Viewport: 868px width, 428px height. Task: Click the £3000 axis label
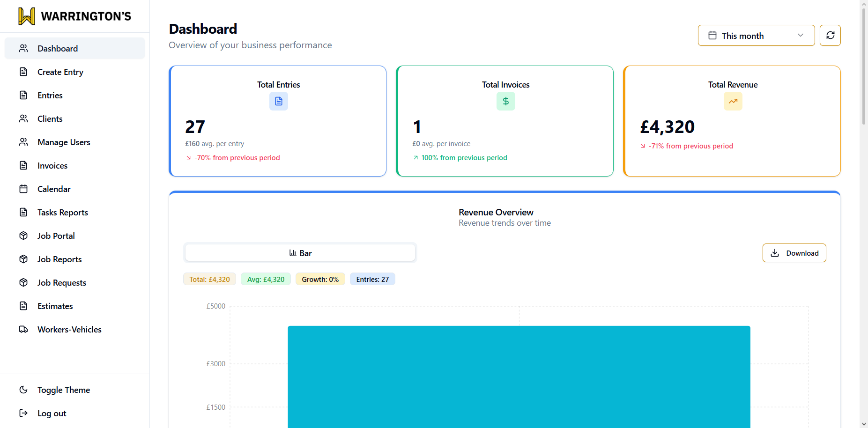[x=216, y=364]
